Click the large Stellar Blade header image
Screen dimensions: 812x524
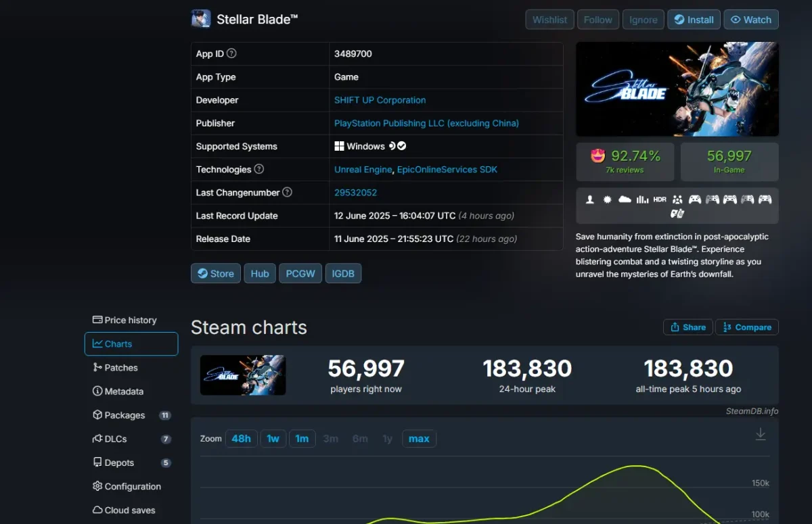677,89
